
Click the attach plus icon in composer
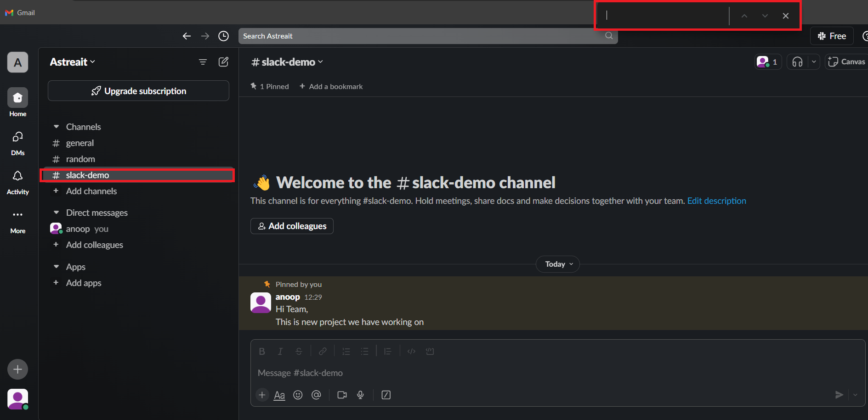262,395
